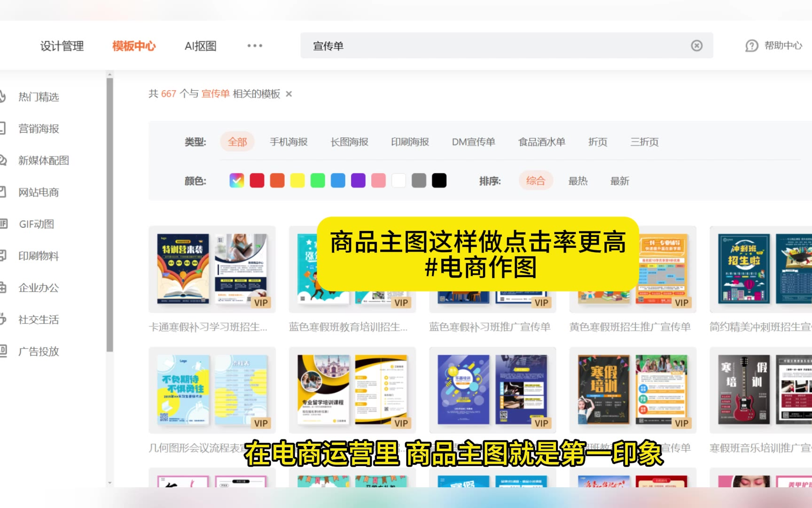Screen dimensions: 812x508
Task: Filter templates by white color
Action: pyautogui.click(x=398, y=181)
